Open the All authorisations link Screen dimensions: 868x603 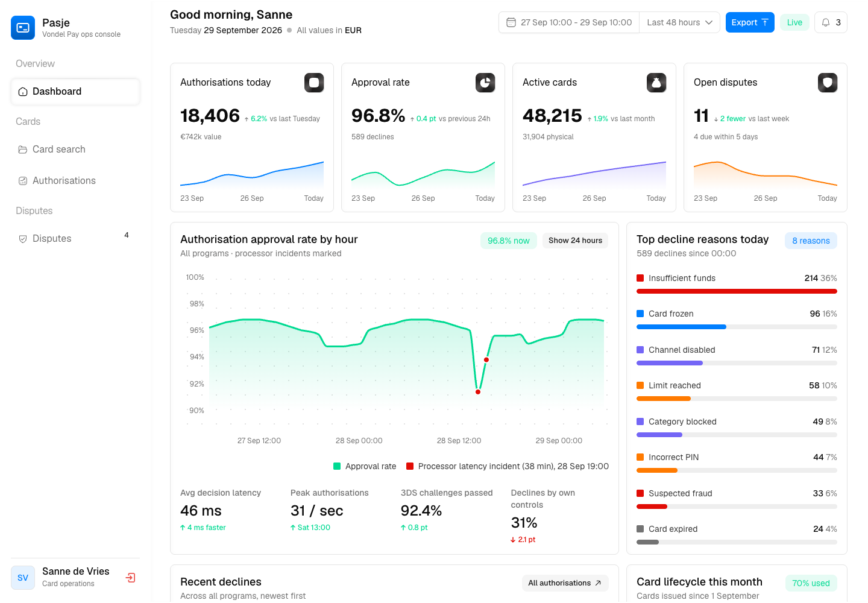(565, 583)
